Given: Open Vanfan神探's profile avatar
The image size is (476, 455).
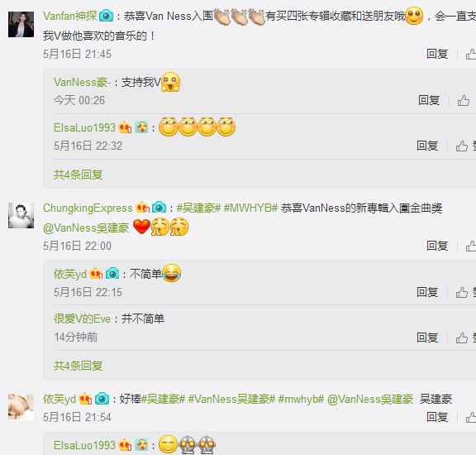Looking at the screenshot, I should tap(21, 24).
